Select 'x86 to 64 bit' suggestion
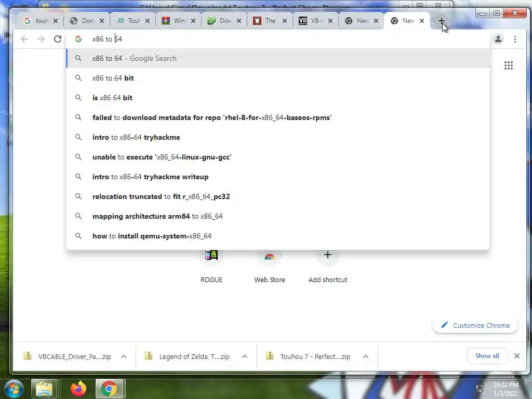532x399 pixels. point(278,78)
